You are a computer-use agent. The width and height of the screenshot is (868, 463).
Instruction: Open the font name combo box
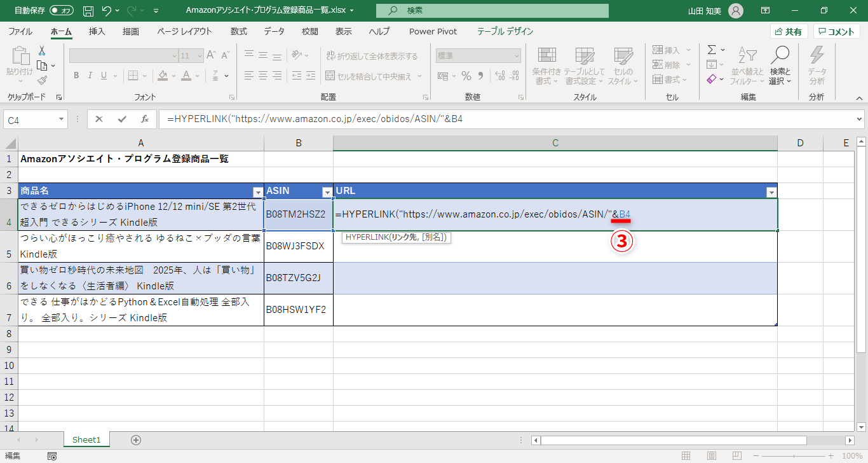pos(123,56)
